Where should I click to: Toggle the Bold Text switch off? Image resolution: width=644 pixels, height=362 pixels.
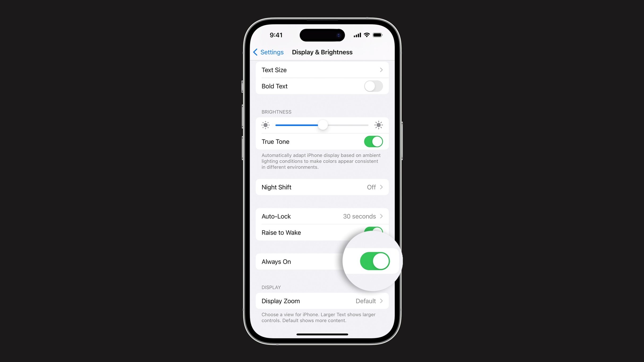point(373,86)
